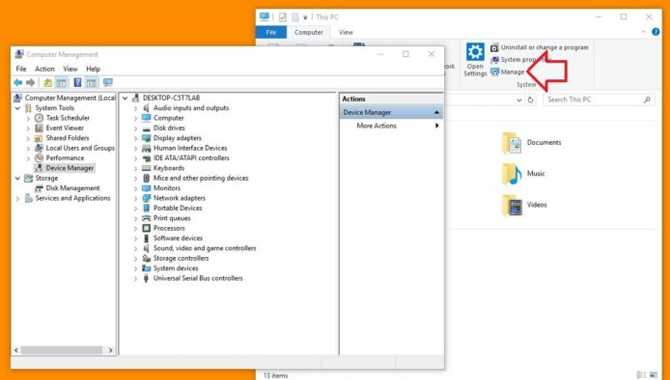Select the Shared Folders icon
Screen dimensions: 670x380
(x=39, y=138)
